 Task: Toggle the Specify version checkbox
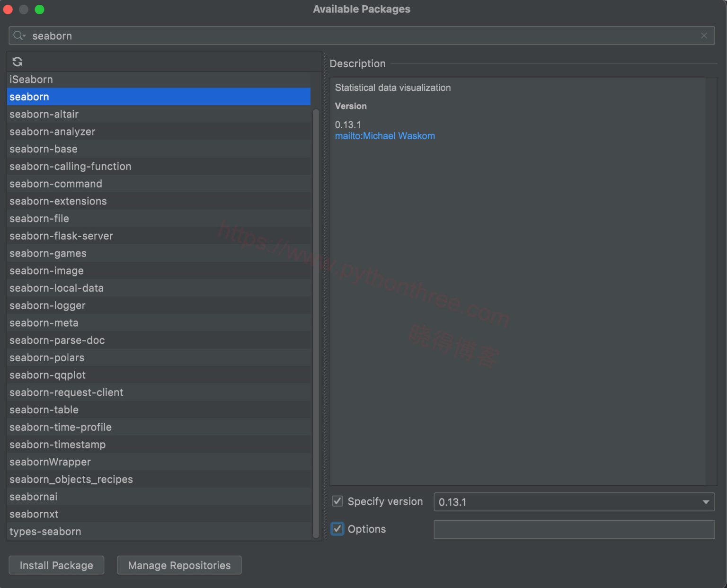pos(337,501)
